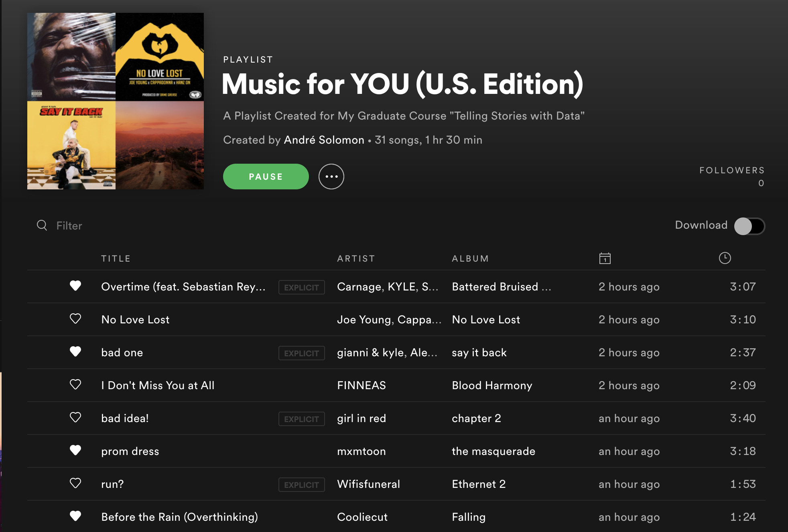Screen dimensions: 788x532
Task: Like No Love Lost with its heart icon
Action: coord(75,319)
